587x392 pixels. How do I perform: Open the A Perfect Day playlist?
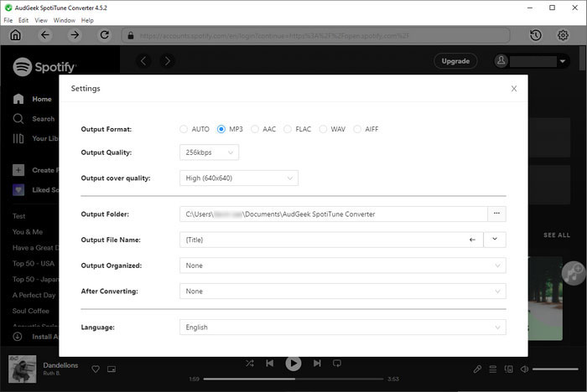pyautogui.click(x=34, y=295)
